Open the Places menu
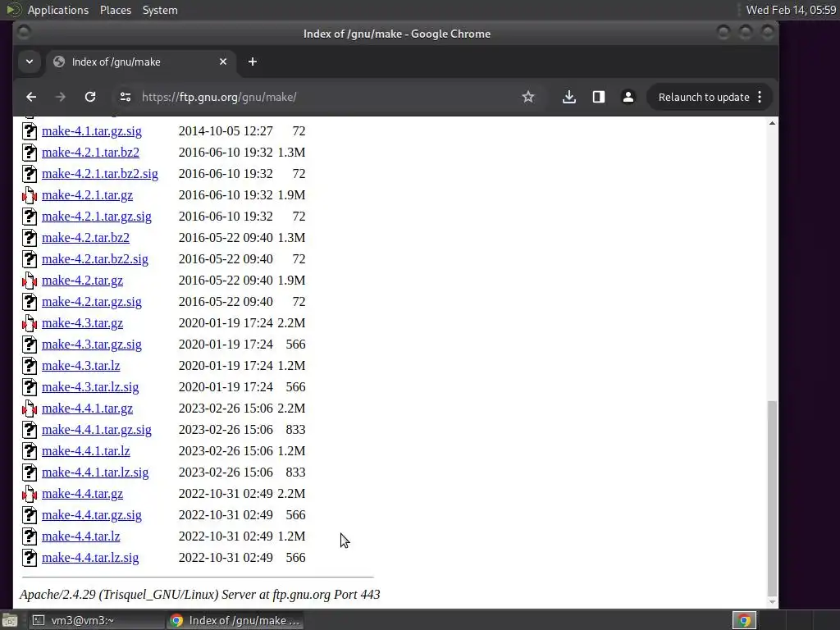Image resolution: width=840 pixels, height=630 pixels. pos(115,10)
